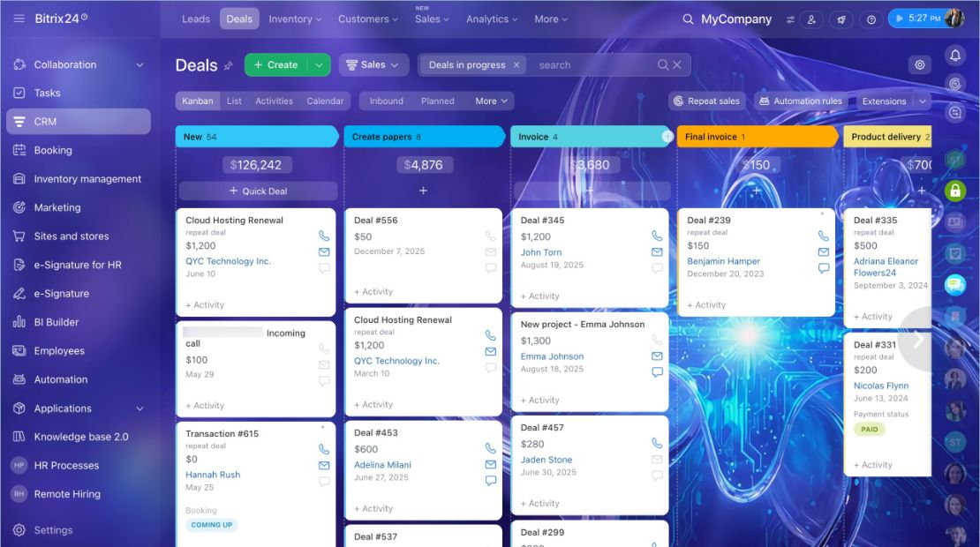Remove the Deals in progress filter

(516, 65)
